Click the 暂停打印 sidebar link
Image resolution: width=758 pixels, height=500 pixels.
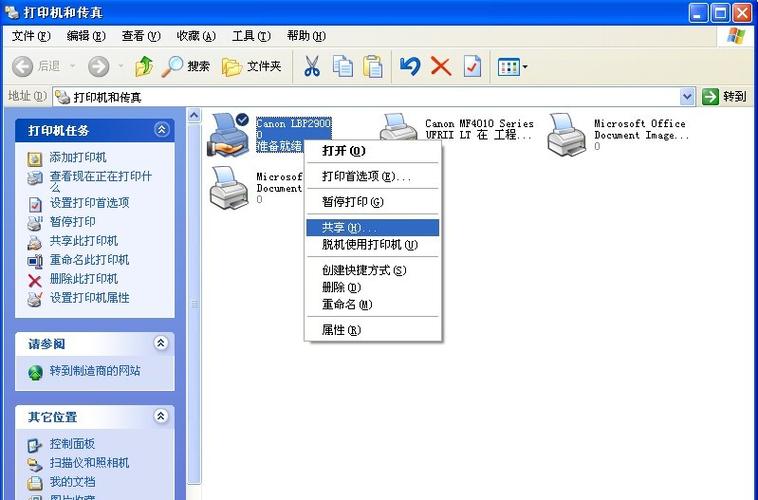(73, 221)
